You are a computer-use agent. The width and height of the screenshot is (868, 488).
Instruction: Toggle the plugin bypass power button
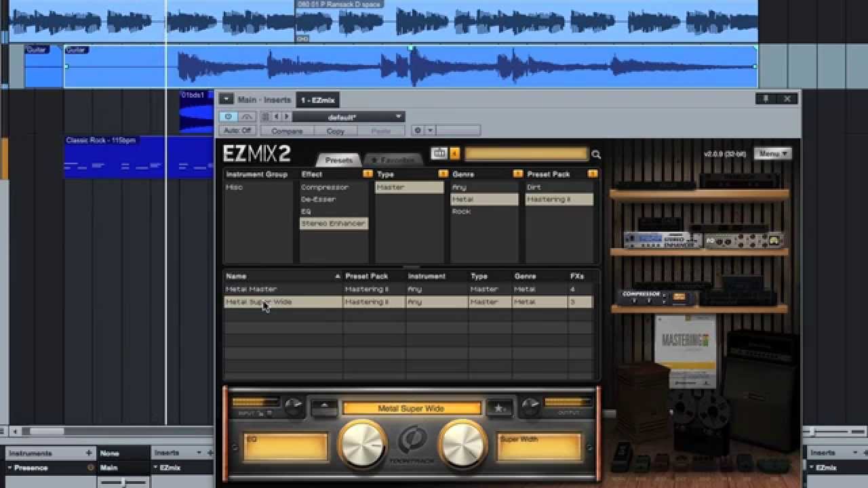(229, 117)
